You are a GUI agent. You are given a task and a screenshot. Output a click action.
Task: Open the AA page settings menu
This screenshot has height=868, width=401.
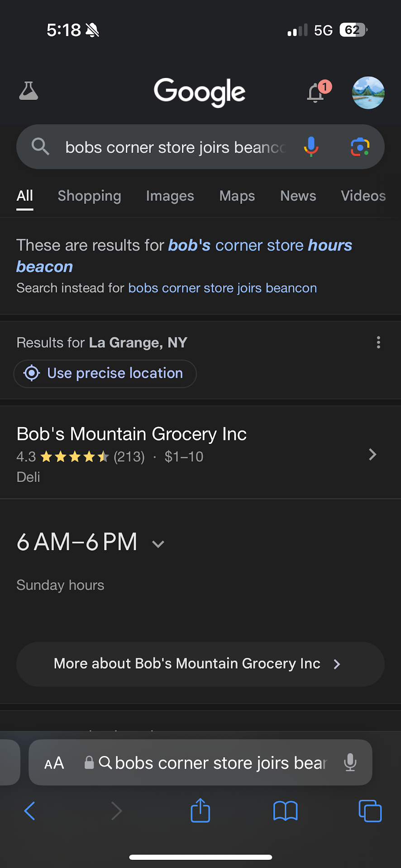tap(54, 763)
